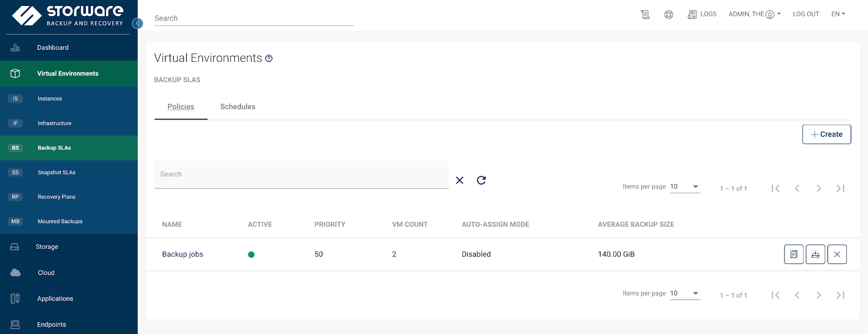Image resolution: width=868 pixels, height=334 pixels.
Task: Go to first page in bottom paginator
Action: [776, 295]
